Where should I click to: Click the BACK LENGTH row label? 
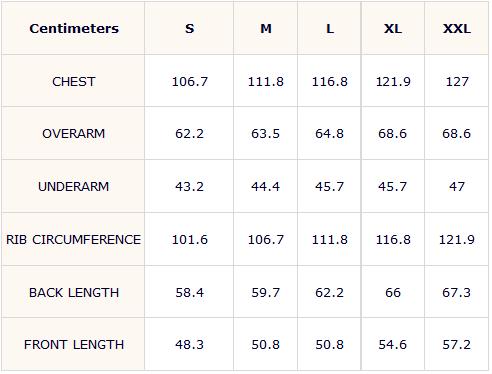click(74, 293)
